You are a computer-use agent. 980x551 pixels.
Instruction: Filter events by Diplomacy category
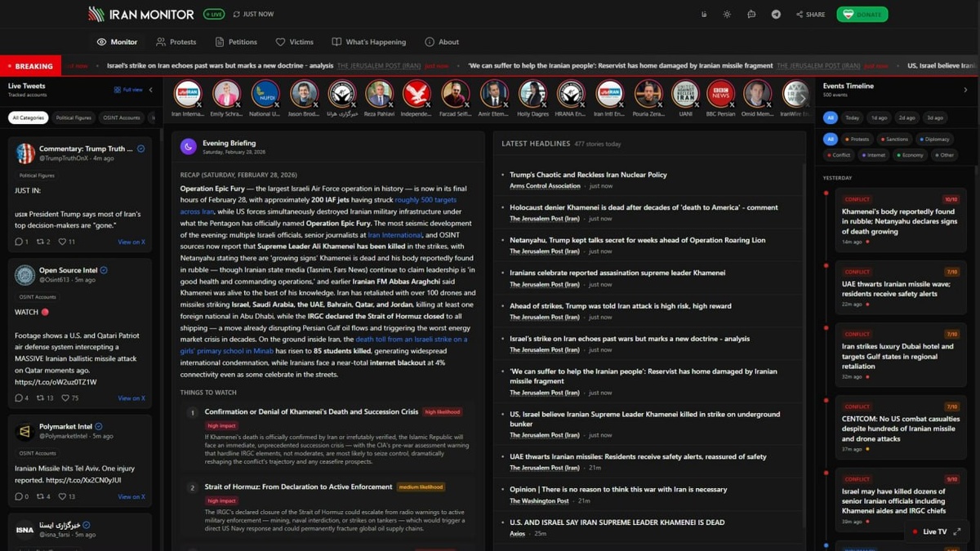[x=935, y=140]
